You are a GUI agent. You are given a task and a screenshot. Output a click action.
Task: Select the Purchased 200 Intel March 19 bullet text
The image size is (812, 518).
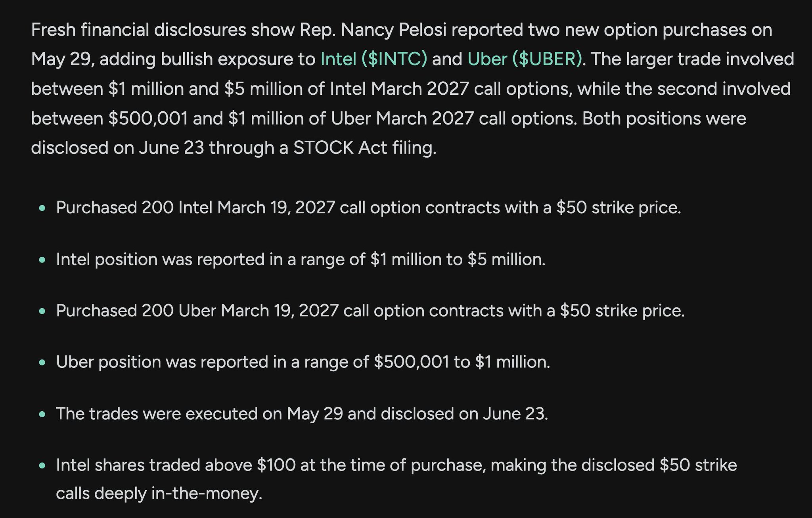[368, 208]
